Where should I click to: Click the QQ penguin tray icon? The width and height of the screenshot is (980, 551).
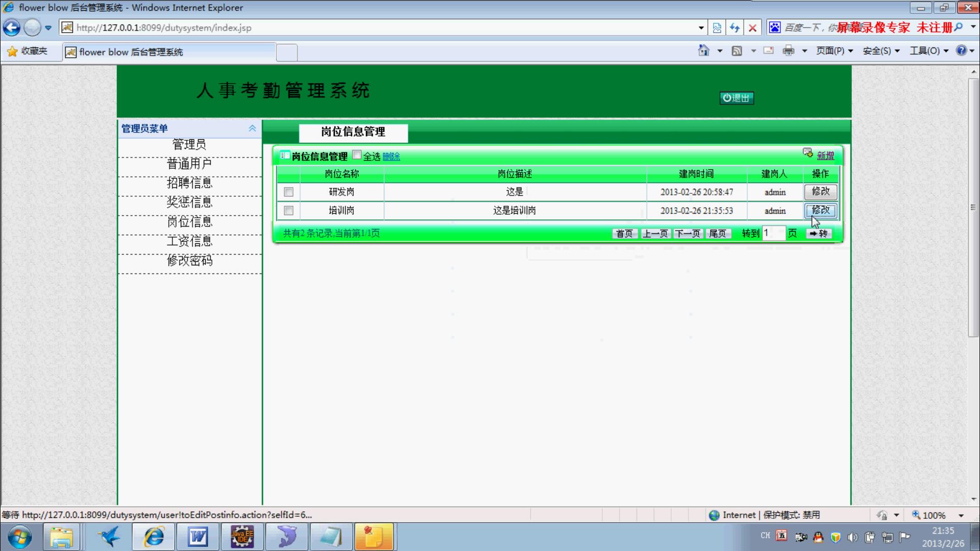[x=818, y=537]
